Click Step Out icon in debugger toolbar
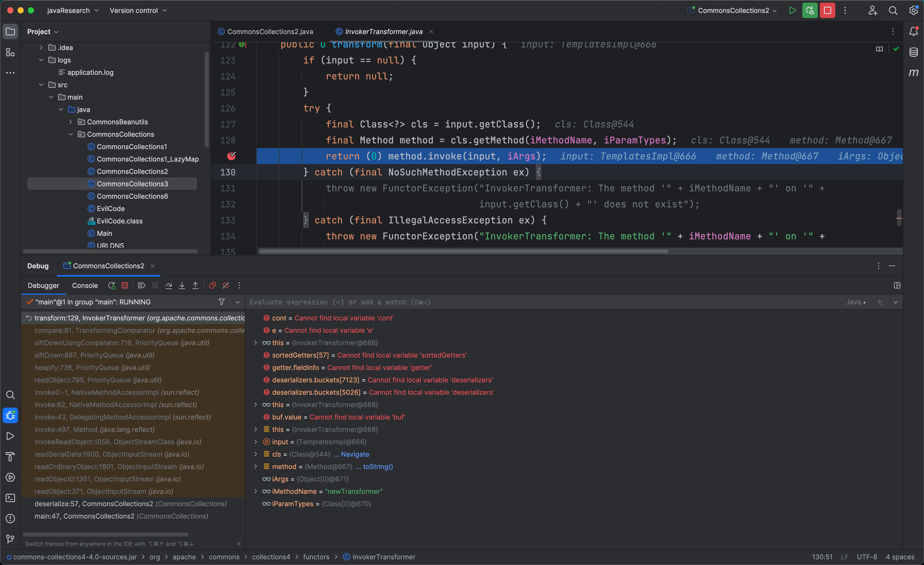 (x=195, y=286)
